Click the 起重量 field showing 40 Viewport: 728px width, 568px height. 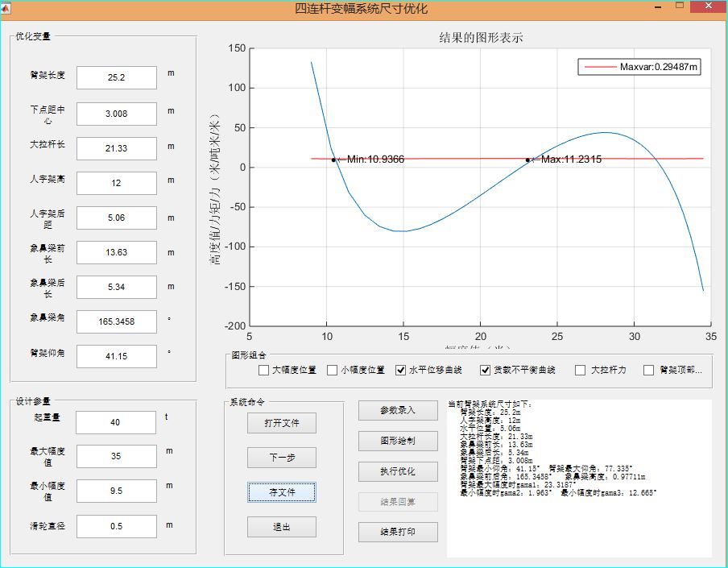(x=117, y=422)
